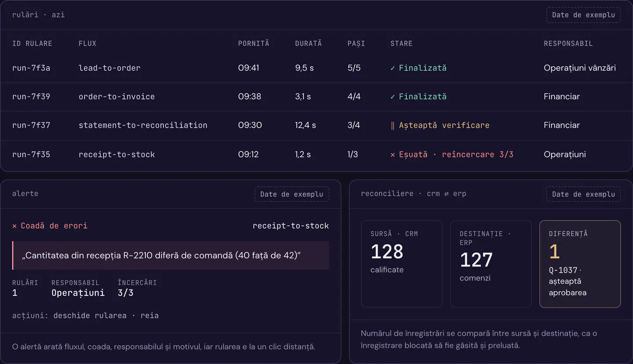Select run ID run-7f35
Image resolution: width=633 pixels, height=364 pixels.
[31, 155]
